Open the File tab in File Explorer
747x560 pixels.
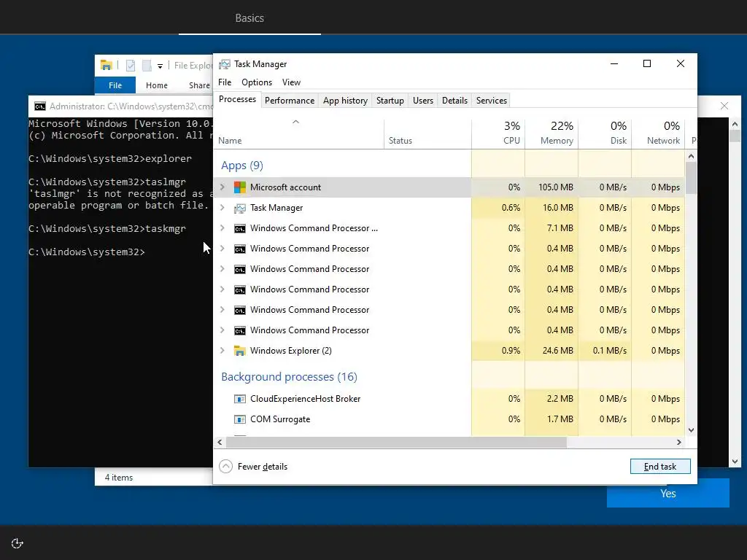[115, 85]
